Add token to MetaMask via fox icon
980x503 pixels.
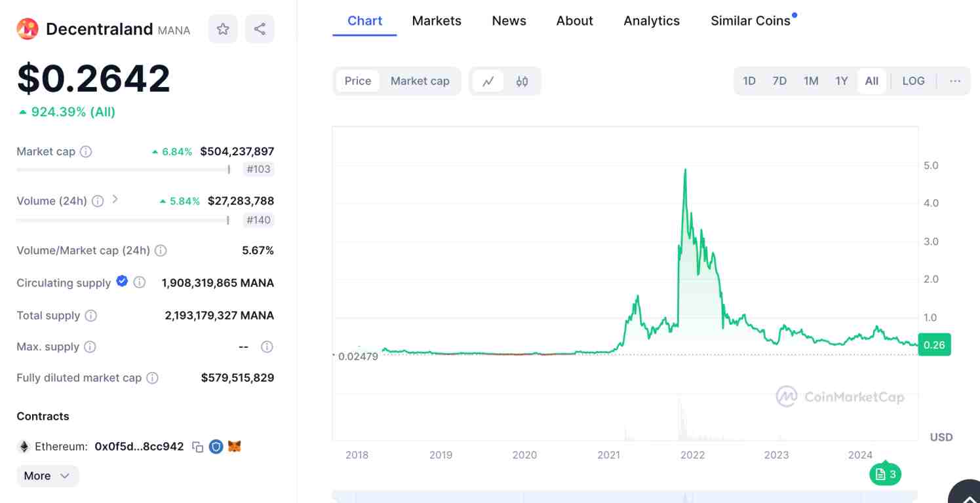[234, 447]
